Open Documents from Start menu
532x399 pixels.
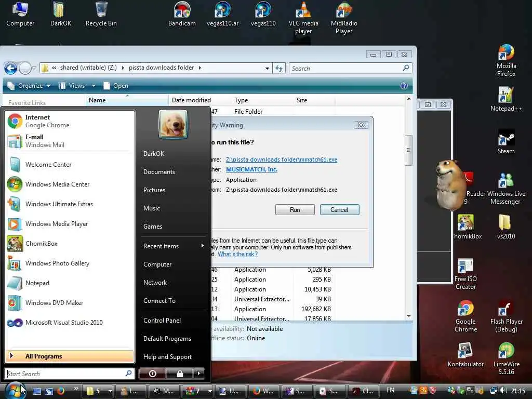[x=159, y=172]
